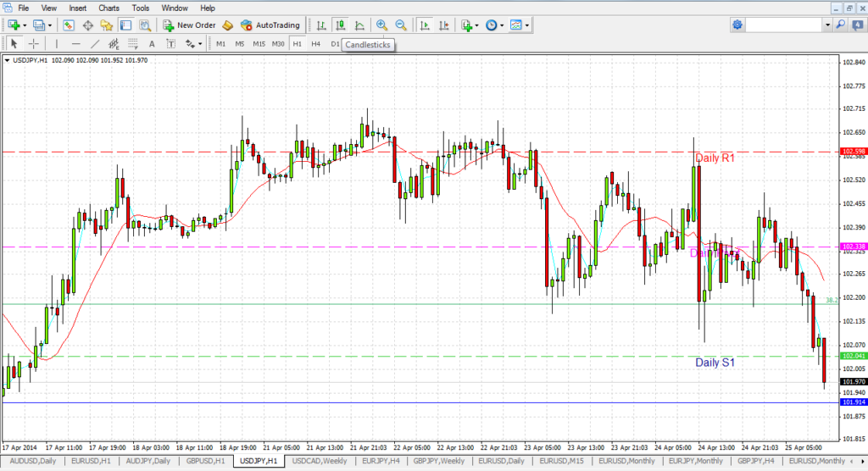Viewport: 868px width, 471px height.
Task: Show the Navigator panel
Action: pyautogui.click(x=107, y=25)
